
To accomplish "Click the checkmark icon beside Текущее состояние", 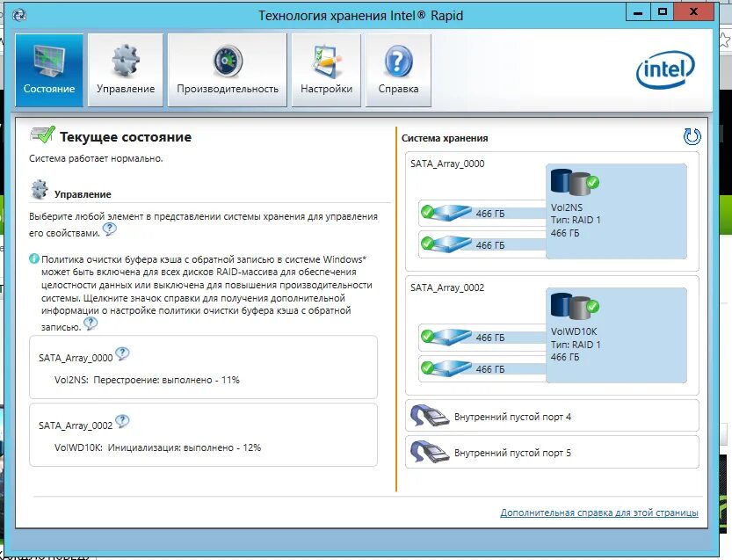I will [42, 135].
